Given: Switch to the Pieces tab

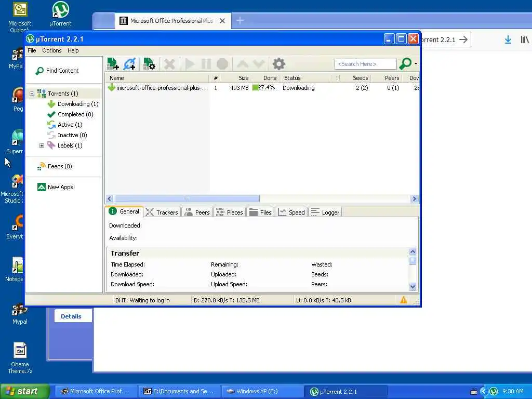Looking at the screenshot, I should (230, 212).
